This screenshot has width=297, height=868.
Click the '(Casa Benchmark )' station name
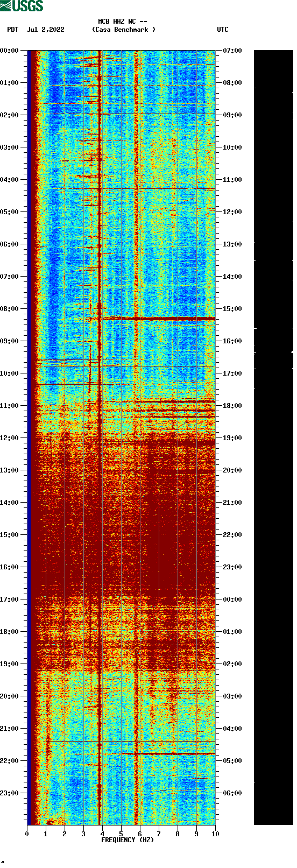click(x=124, y=30)
